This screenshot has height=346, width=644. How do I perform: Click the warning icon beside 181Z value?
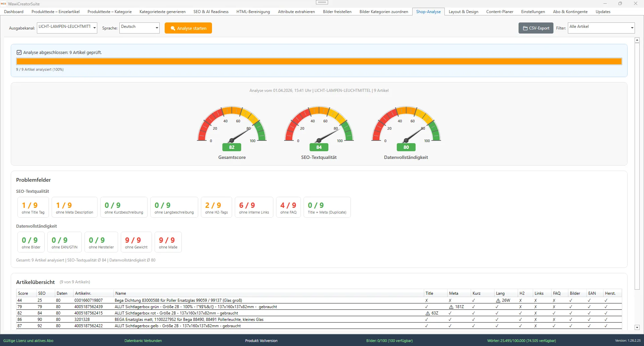tap(450, 307)
